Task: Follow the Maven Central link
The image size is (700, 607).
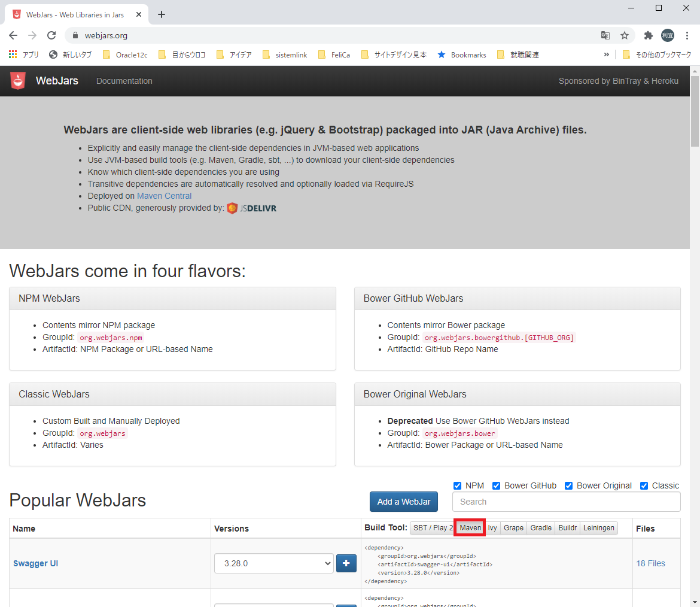Action: 164,196
